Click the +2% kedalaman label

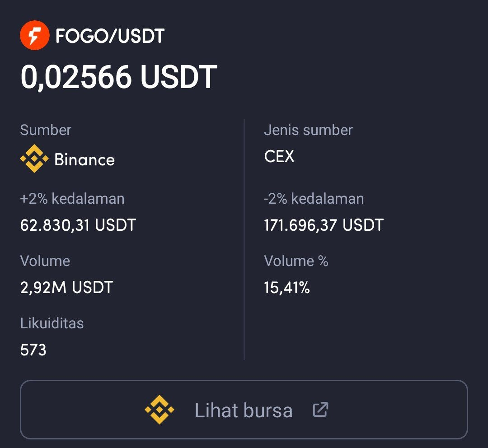click(x=72, y=199)
